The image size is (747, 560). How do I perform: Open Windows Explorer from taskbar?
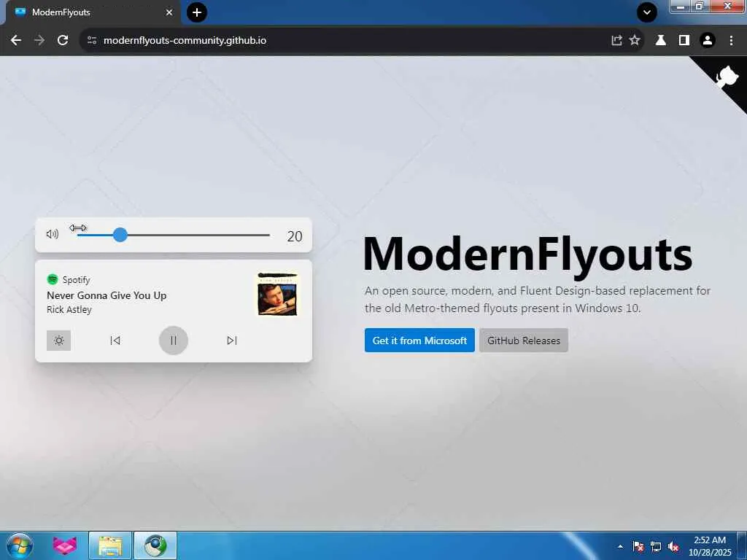[110, 545]
